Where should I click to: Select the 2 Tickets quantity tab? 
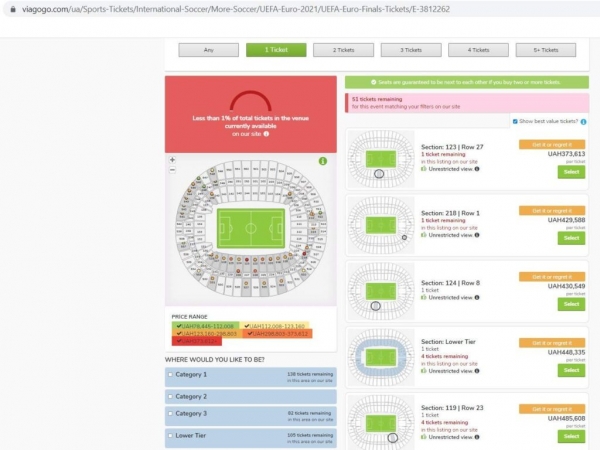point(337,50)
